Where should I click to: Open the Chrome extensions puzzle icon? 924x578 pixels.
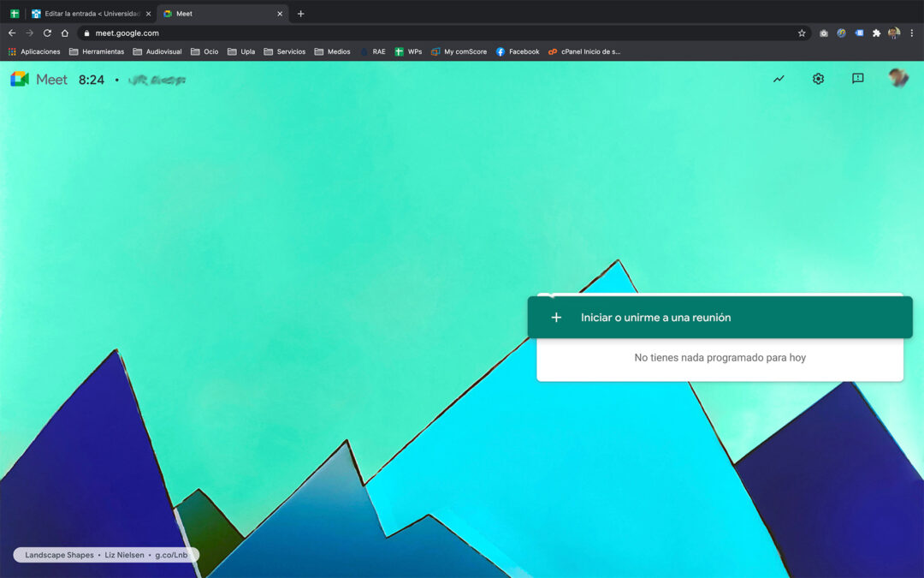(x=876, y=33)
